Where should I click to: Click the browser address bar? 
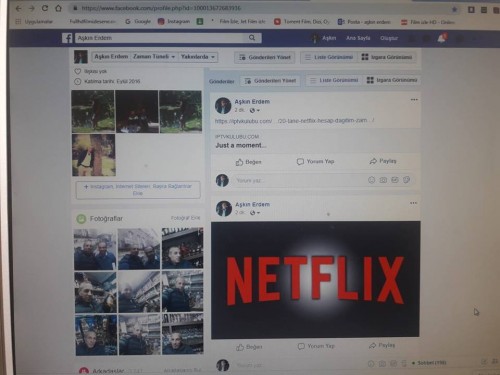[x=260, y=9]
